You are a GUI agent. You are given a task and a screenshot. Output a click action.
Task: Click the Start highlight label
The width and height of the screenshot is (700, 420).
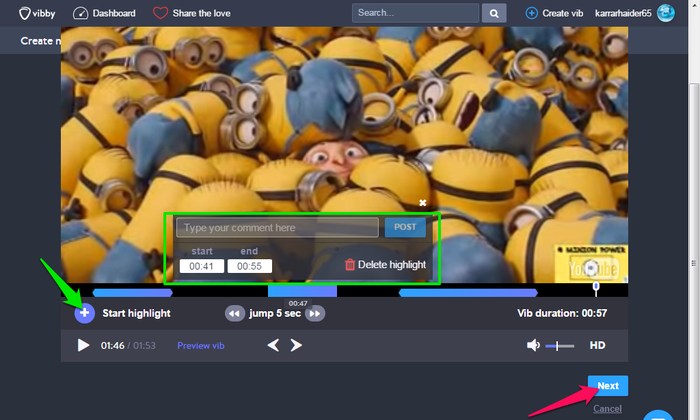point(136,313)
